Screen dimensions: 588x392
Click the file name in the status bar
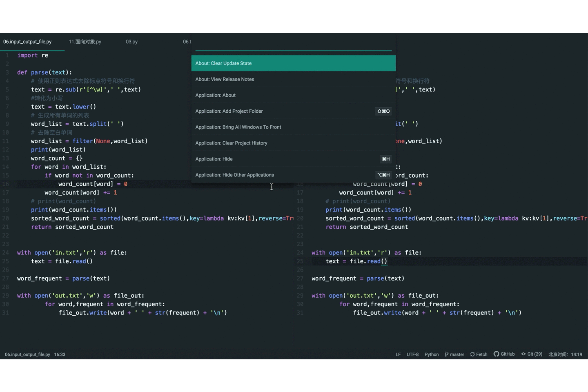pos(27,354)
